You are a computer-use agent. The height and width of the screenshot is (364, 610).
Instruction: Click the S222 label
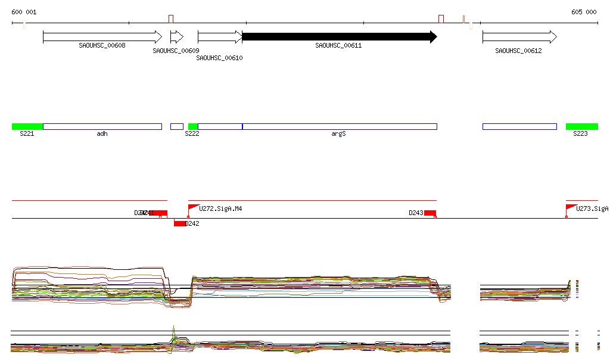[x=192, y=134]
